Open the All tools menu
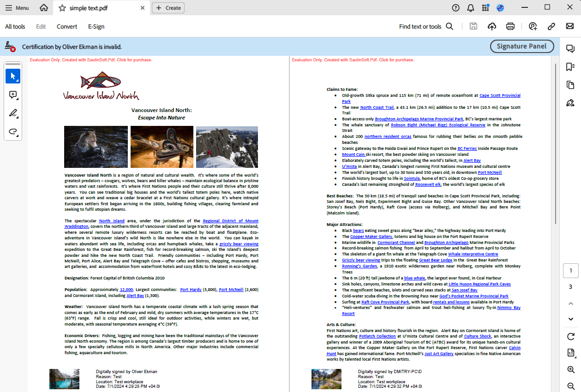Screen dimensions: 581x392 [x=15, y=26]
